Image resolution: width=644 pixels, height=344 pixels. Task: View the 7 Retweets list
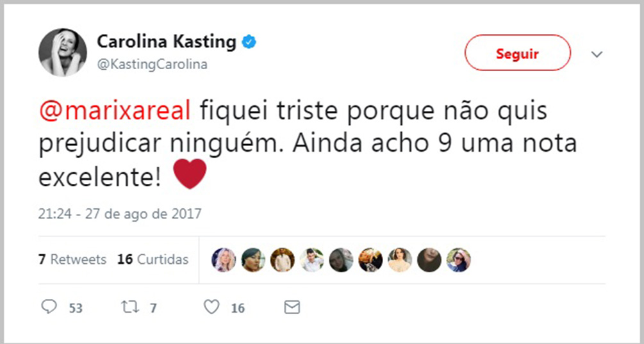[x=72, y=259]
